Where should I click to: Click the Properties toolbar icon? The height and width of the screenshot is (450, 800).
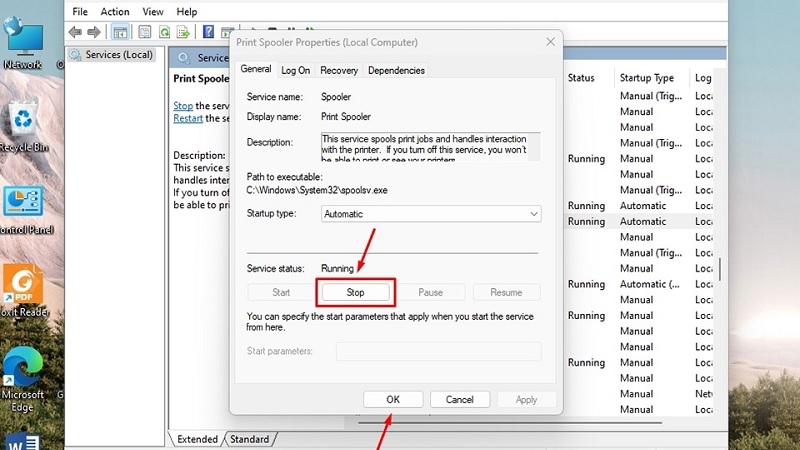144,32
